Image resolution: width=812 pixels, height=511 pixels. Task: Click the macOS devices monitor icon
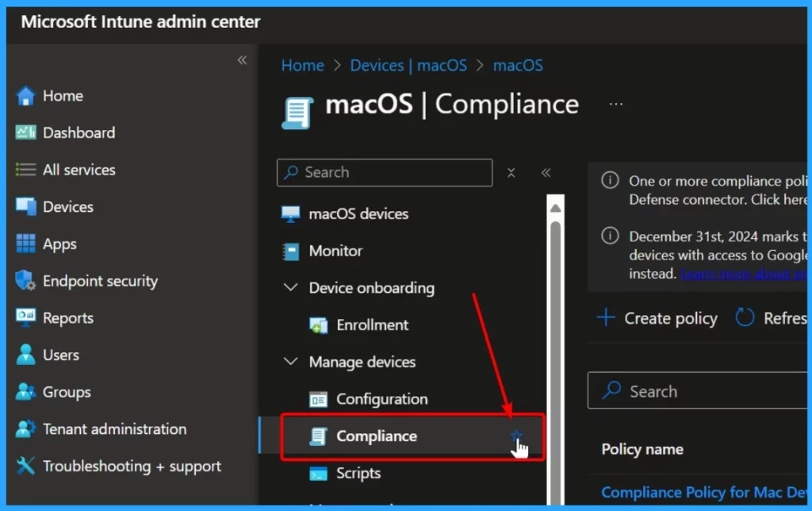(290, 213)
